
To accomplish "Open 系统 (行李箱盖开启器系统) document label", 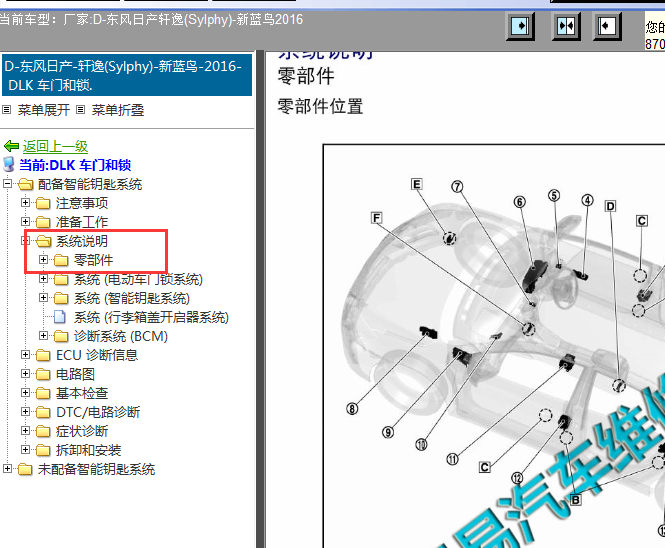I will (x=151, y=317).
